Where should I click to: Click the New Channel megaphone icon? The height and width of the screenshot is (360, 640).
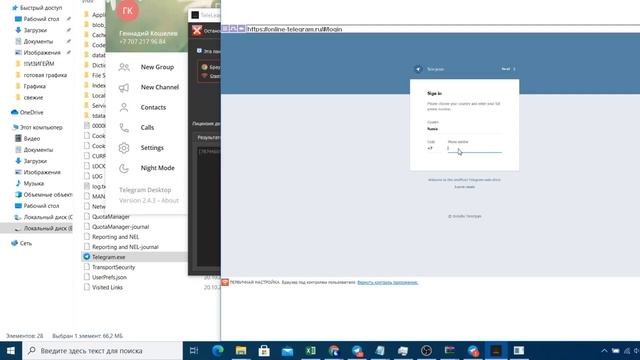pyautogui.click(x=124, y=87)
